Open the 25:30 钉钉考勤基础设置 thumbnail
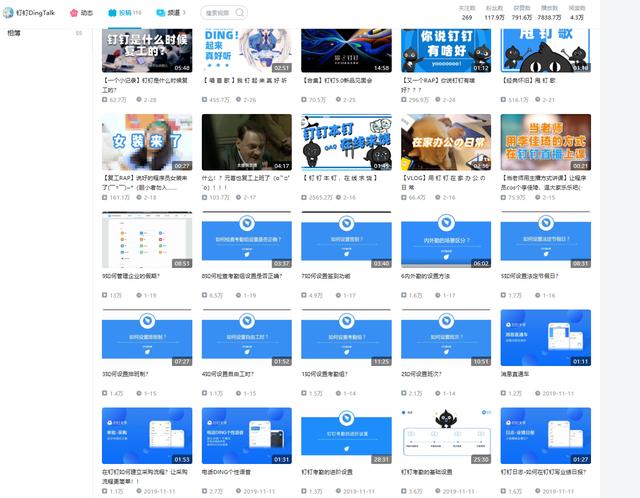640x498 pixels. click(x=446, y=436)
